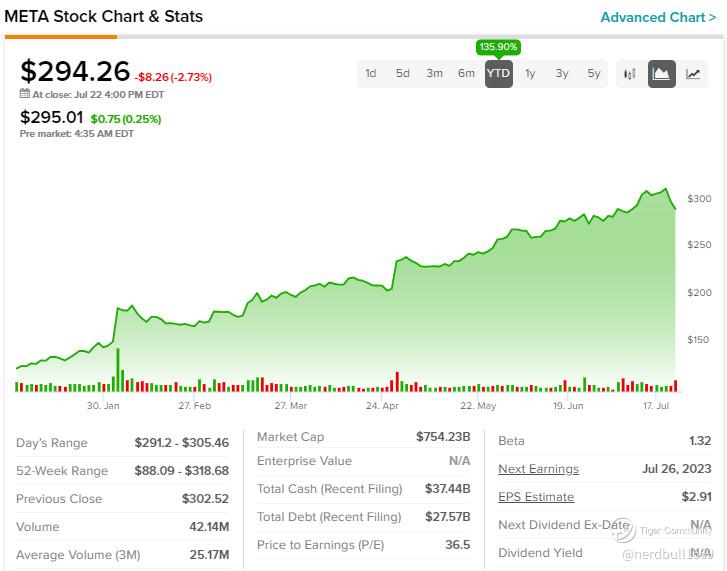This screenshot has width=727, height=571.
Task: Click the tall late-January volume bar
Action: click(x=118, y=370)
